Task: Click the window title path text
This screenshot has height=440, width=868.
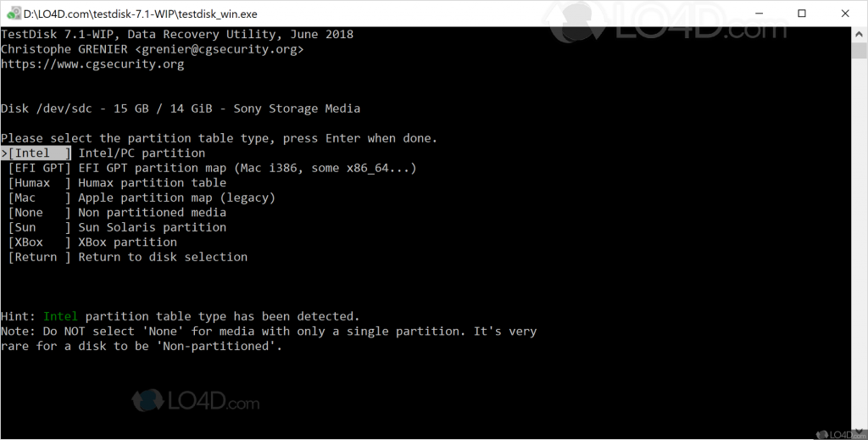Action: [x=140, y=14]
